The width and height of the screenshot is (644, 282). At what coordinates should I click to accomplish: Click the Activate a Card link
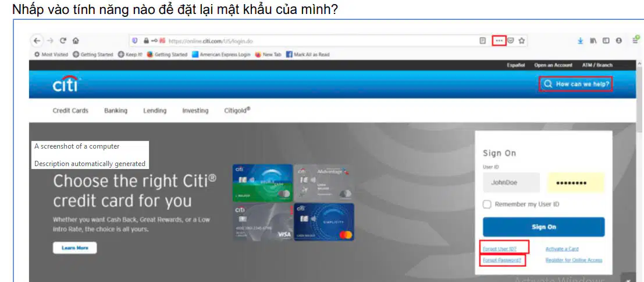[563, 249]
